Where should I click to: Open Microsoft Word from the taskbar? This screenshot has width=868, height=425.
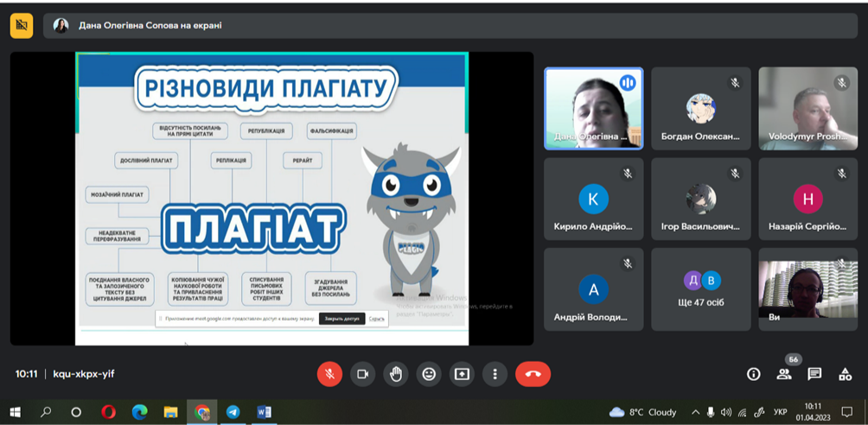264,412
